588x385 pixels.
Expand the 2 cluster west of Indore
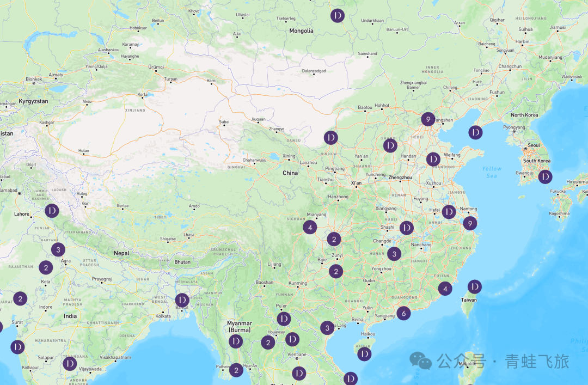click(20, 299)
